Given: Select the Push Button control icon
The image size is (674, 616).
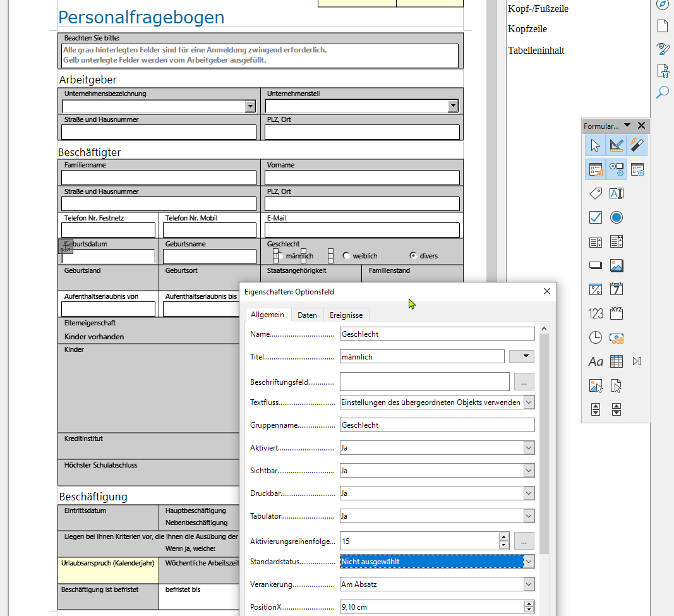Looking at the screenshot, I should click(x=595, y=265).
